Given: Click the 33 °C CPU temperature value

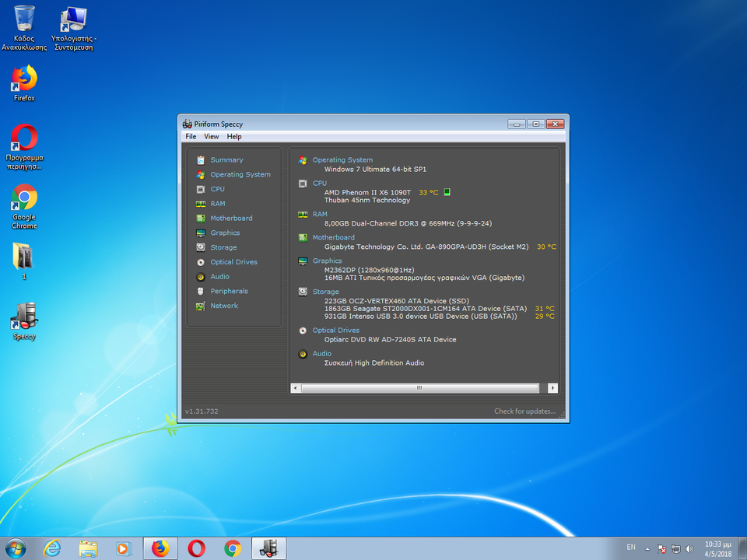Looking at the screenshot, I should tap(428, 192).
